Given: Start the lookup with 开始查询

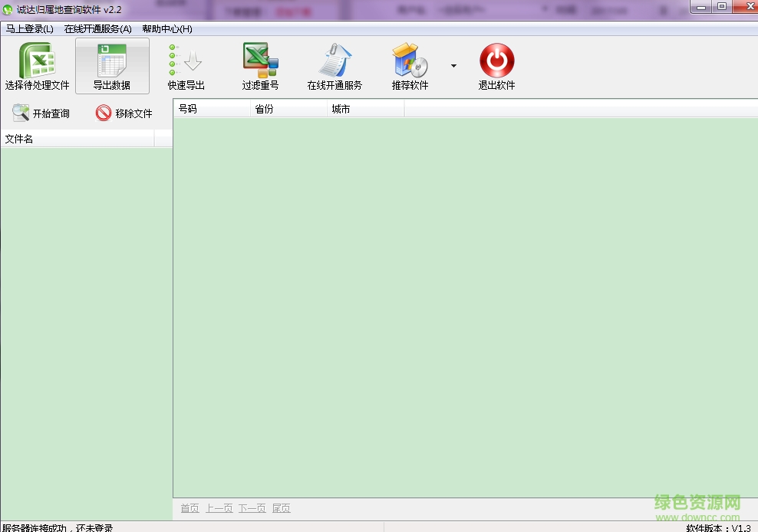Looking at the screenshot, I should [41, 113].
